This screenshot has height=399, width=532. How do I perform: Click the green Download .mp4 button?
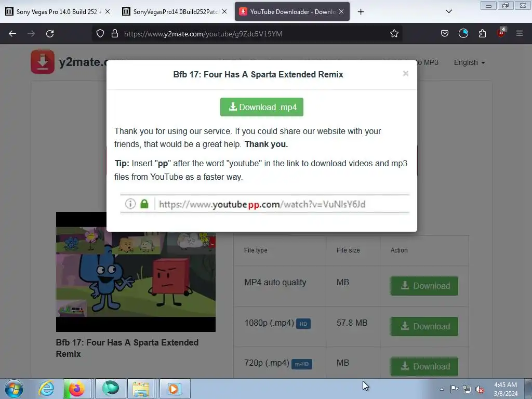[262, 107]
